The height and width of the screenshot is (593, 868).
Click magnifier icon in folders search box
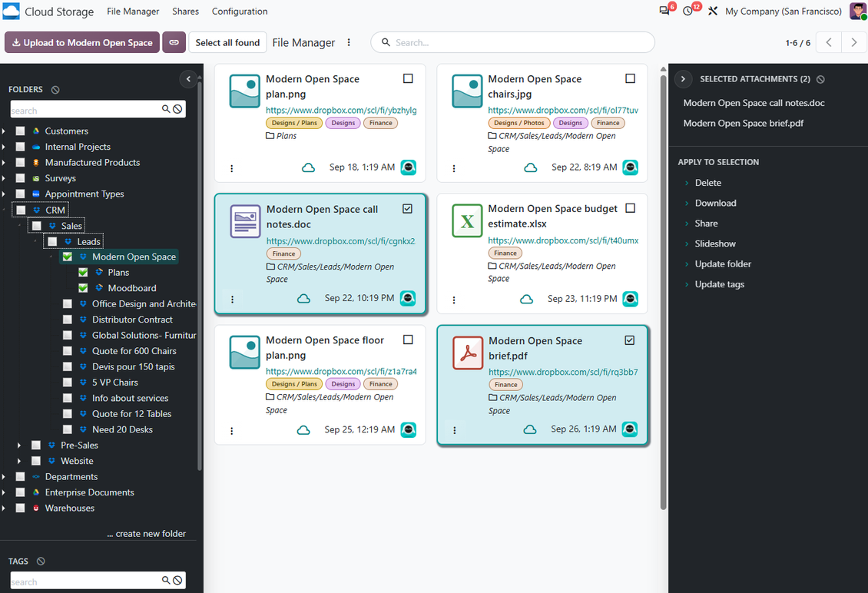(x=165, y=109)
